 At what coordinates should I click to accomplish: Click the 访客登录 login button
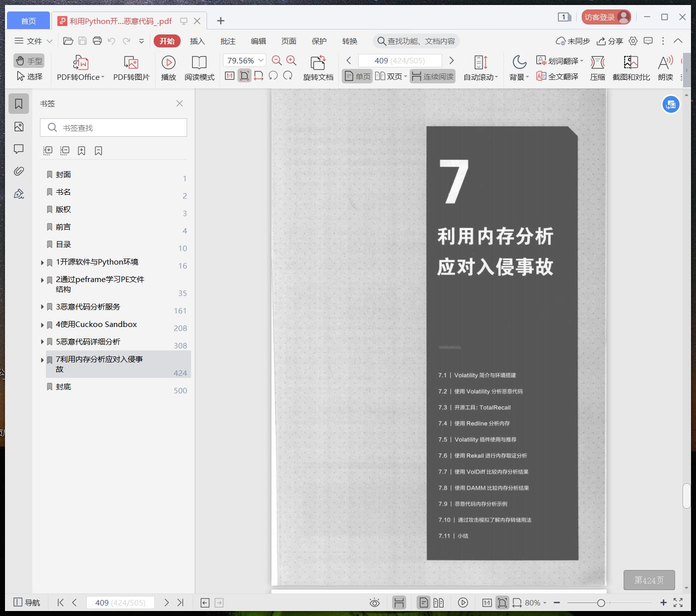click(606, 17)
